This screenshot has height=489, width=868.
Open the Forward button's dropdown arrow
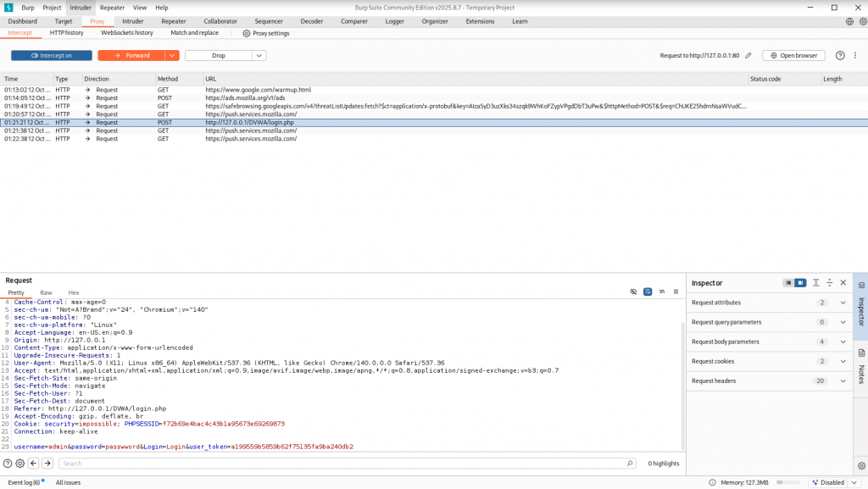[172, 55]
